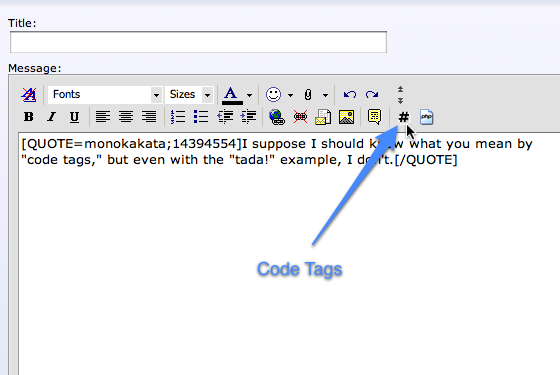This screenshot has width=560, height=375.
Task: Open the Fonts dropdown
Action: (105, 95)
